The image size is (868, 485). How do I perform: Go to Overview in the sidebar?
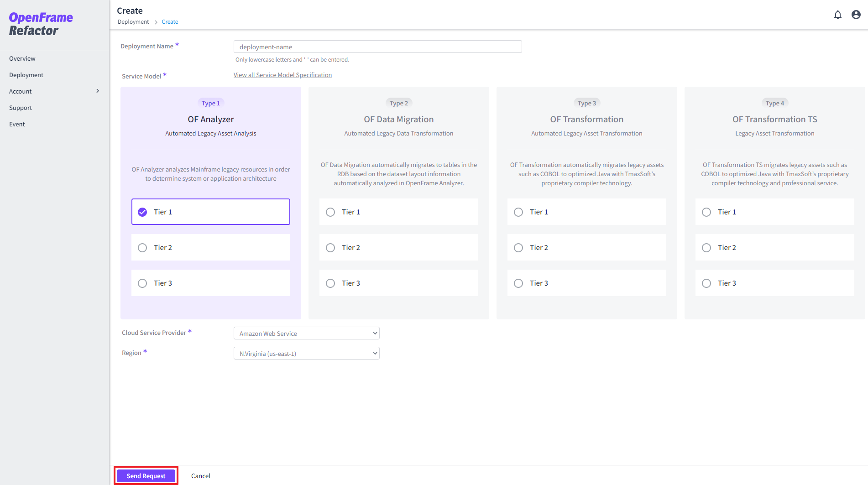pos(22,58)
